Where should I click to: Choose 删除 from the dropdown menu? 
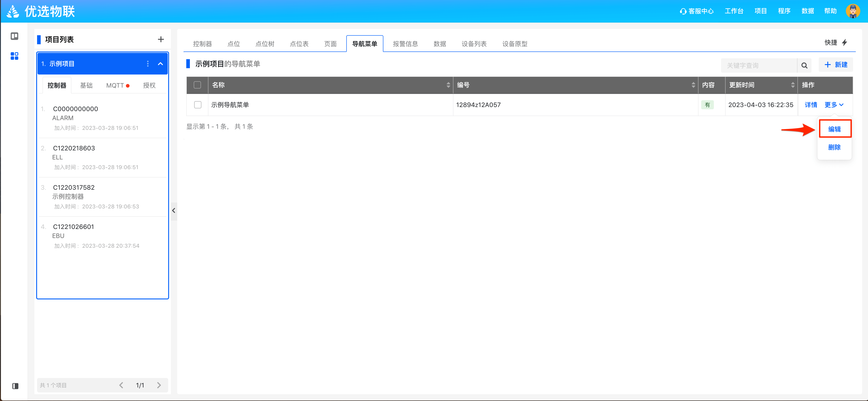(834, 147)
